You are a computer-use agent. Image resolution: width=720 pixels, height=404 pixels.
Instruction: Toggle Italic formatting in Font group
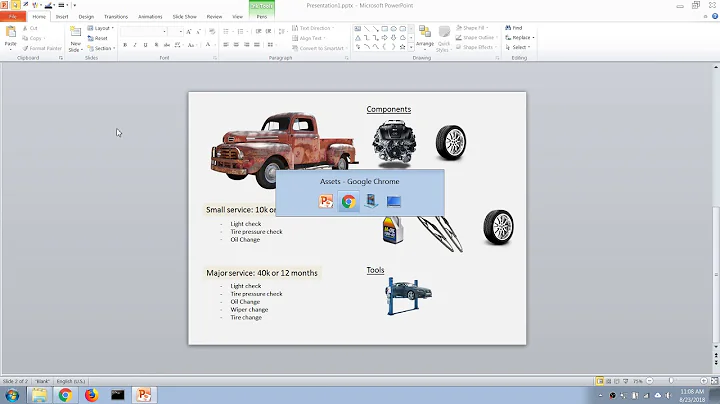coord(137,45)
